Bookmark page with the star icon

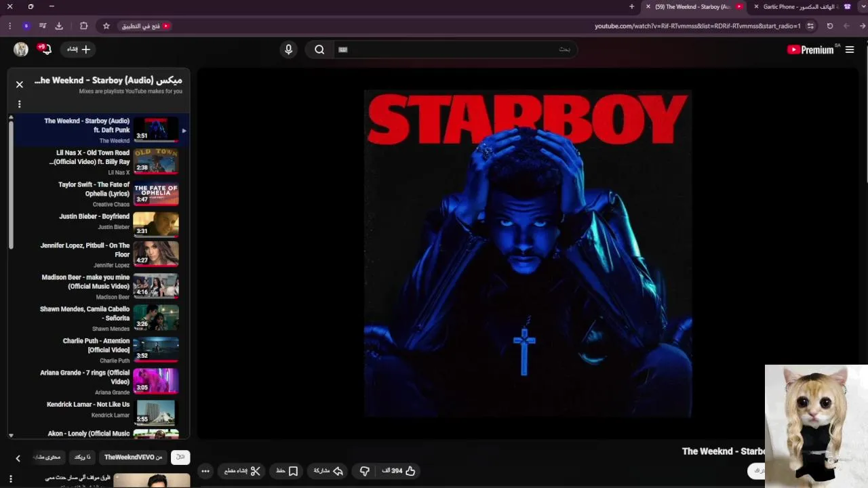[106, 26]
